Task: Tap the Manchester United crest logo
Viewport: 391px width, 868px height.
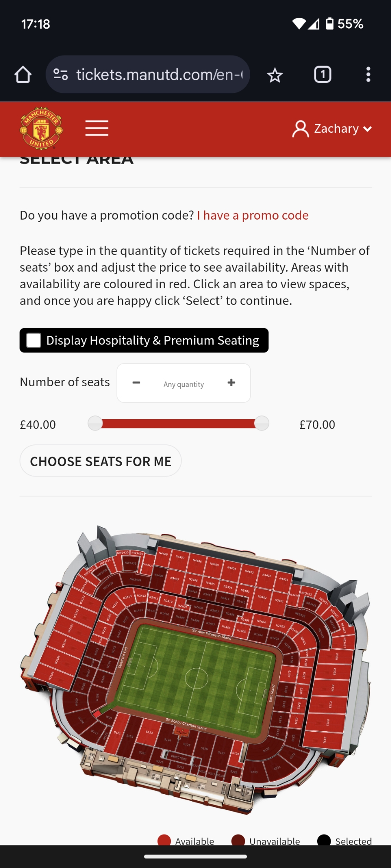Action: coord(41,128)
